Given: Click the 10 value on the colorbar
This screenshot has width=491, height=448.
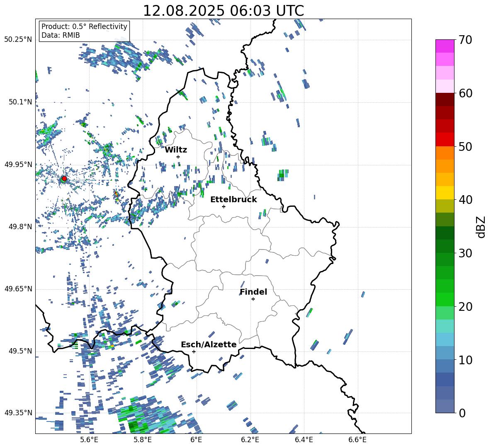Looking at the screenshot, I should point(466,360).
